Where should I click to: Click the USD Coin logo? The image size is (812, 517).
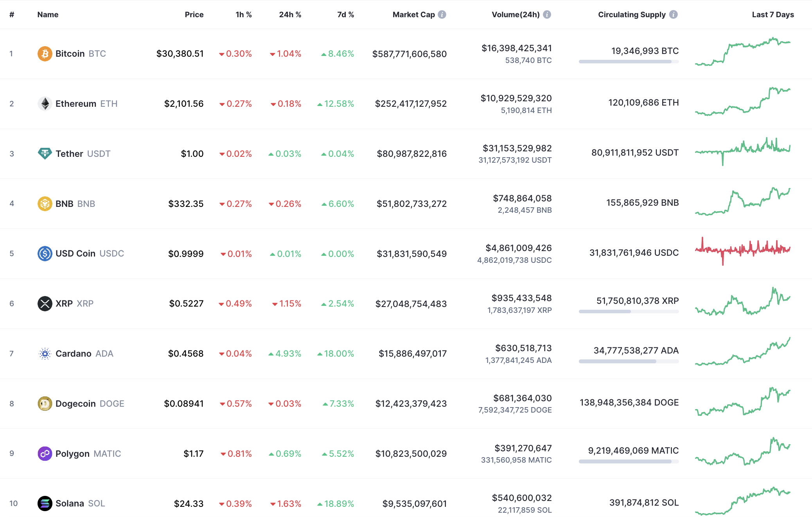(45, 253)
